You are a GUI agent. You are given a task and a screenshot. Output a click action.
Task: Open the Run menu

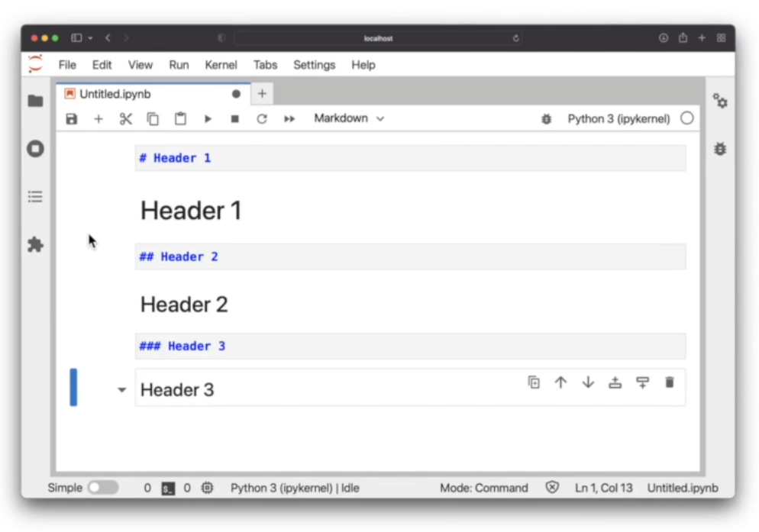179,65
